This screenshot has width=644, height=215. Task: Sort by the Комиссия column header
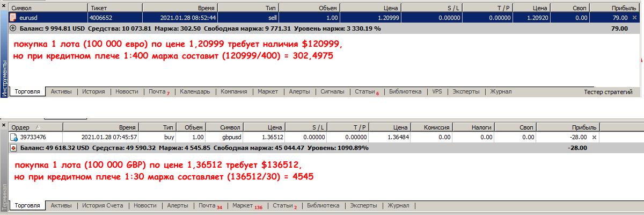tap(436, 127)
